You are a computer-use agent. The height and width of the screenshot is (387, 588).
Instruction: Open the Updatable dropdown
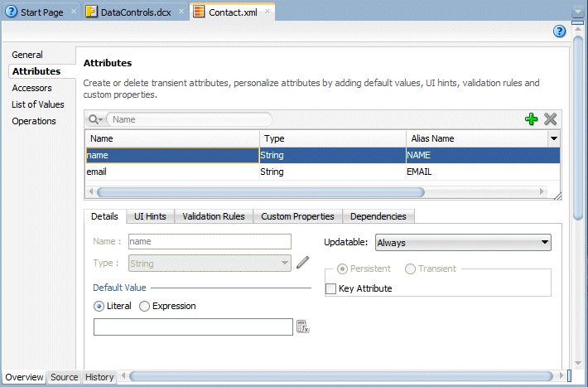point(463,243)
